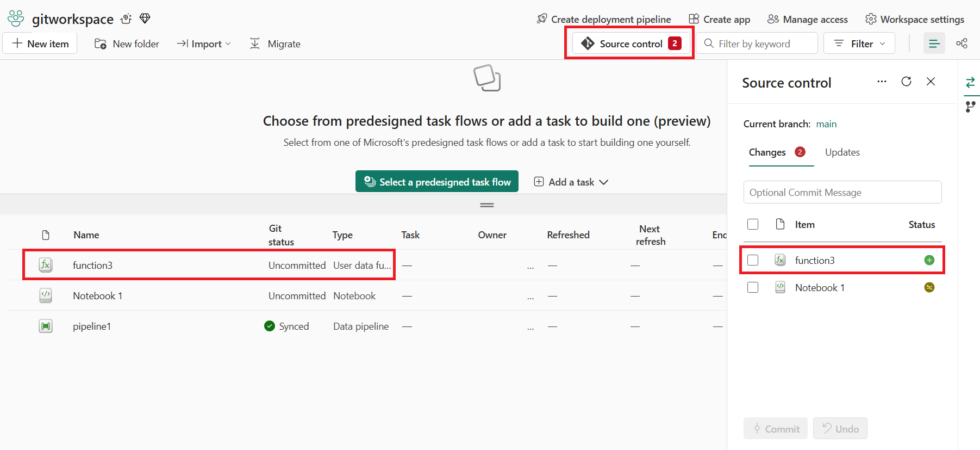The width and height of the screenshot is (980, 450).
Task: Click Create deployment pipeline
Action: tap(603, 19)
